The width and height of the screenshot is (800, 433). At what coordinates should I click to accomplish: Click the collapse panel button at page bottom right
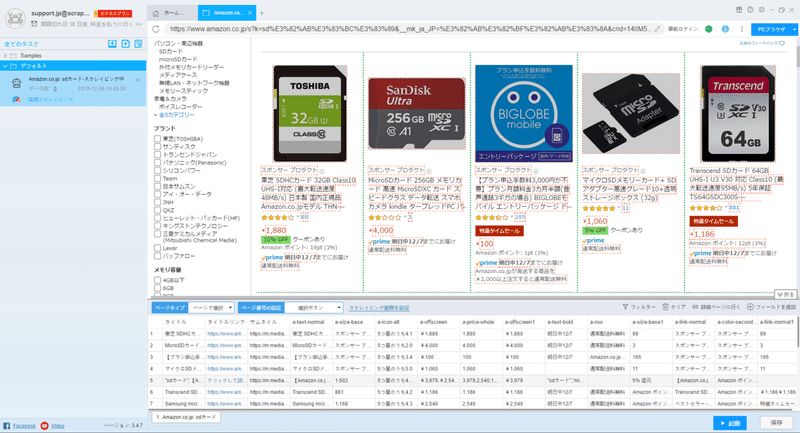(785, 294)
